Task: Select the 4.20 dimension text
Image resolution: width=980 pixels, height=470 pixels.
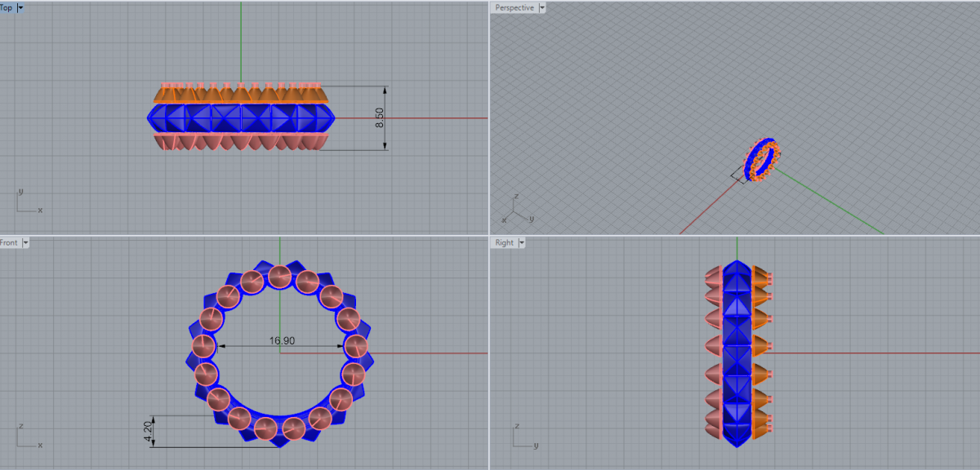Action: [x=148, y=432]
